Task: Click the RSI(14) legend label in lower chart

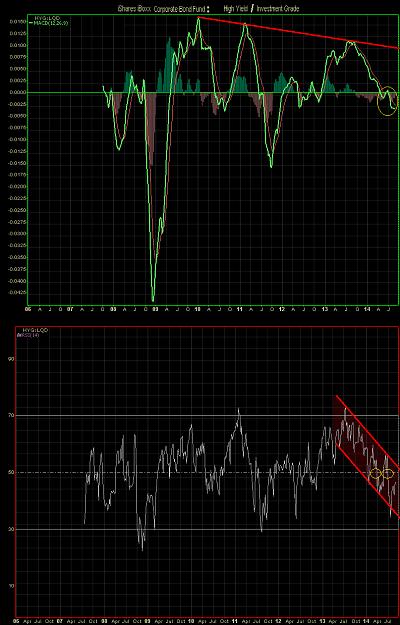Action: 23,335
